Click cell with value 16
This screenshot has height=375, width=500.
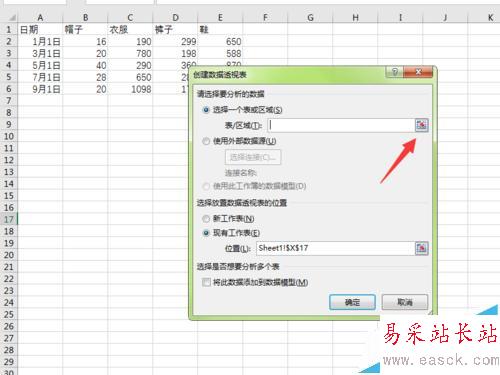coord(85,42)
